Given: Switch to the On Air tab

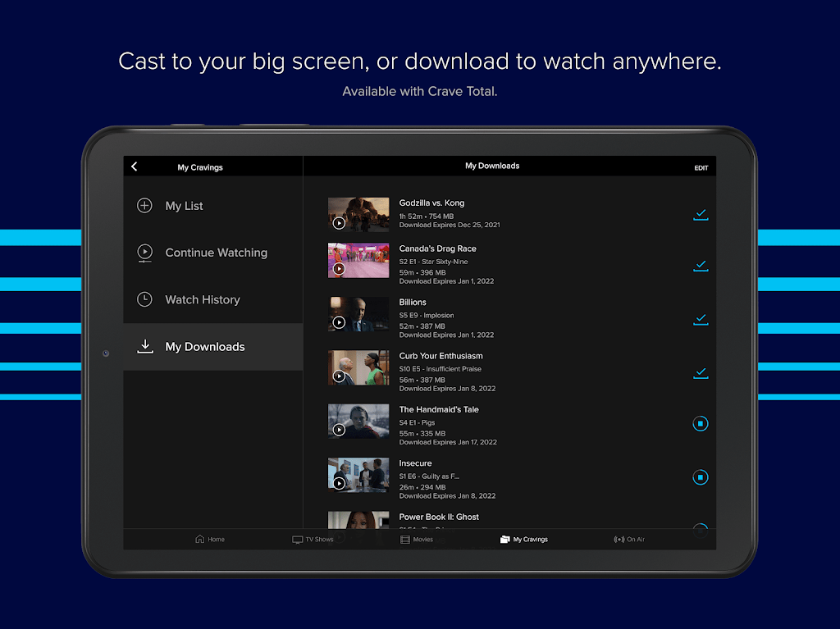Looking at the screenshot, I should [x=629, y=539].
